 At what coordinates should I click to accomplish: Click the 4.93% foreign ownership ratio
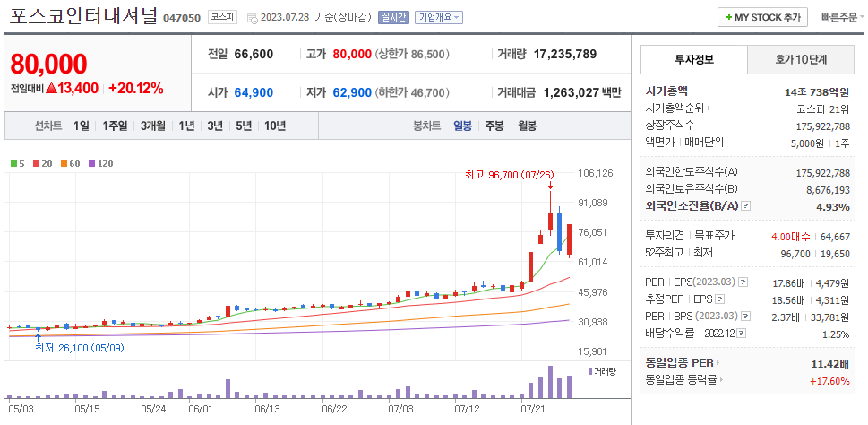pos(835,207)
